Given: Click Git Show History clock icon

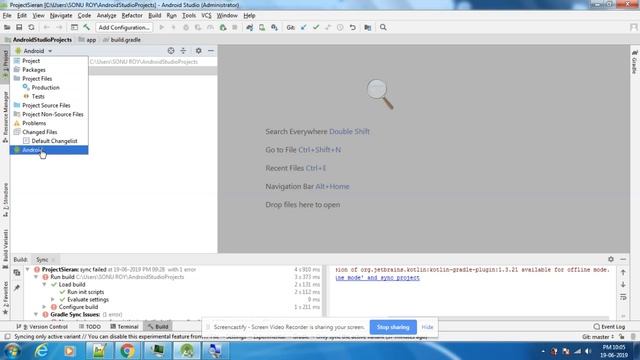Looking at the screenshot, I should pyautogui.click(x=340, y=27).
